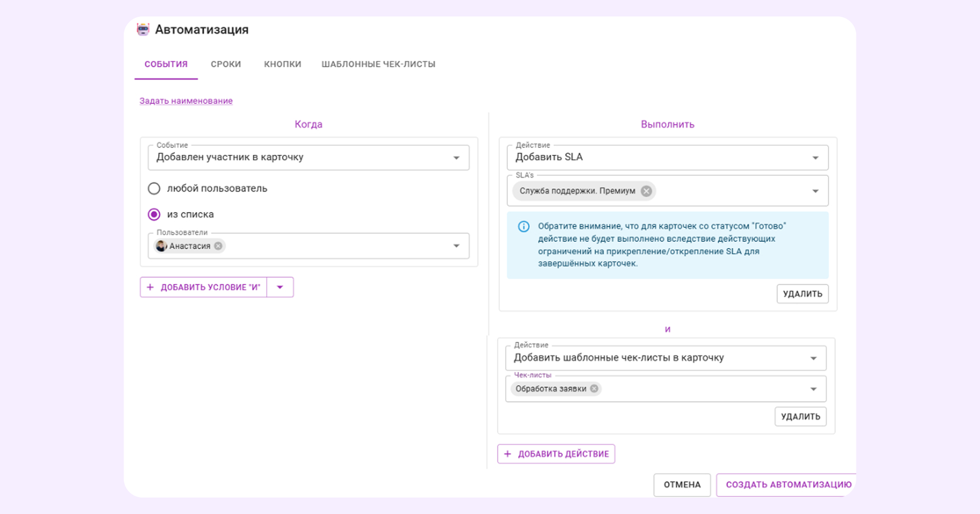Expand the Чек-листы dropdown

point(813,389)
